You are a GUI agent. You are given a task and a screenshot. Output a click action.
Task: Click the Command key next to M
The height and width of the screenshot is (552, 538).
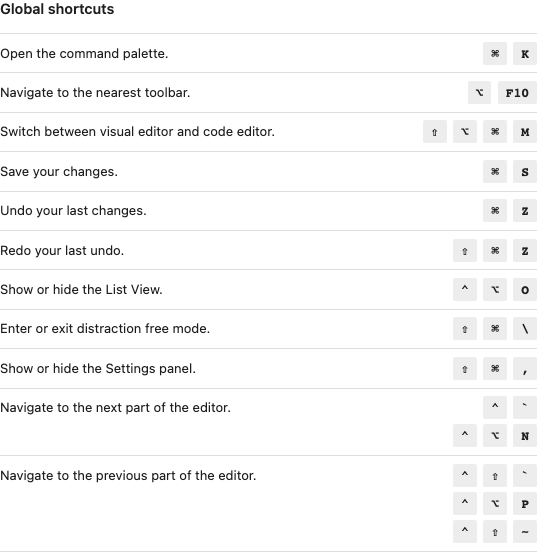tap(495, 132)
